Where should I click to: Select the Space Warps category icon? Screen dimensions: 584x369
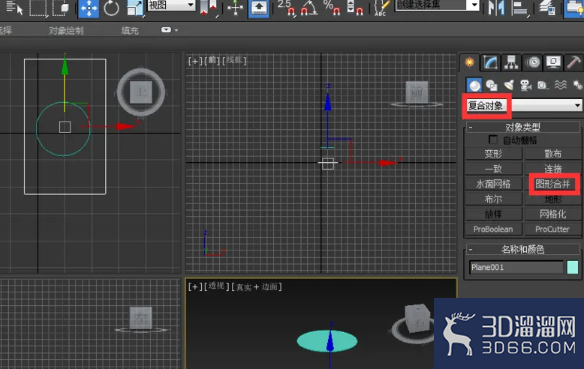561,85
